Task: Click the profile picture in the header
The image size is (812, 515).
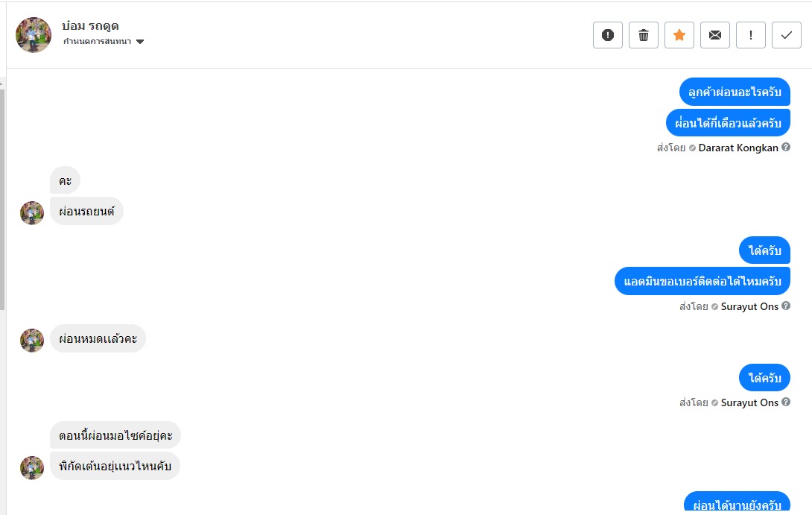Action: click(x=34, y=35)
